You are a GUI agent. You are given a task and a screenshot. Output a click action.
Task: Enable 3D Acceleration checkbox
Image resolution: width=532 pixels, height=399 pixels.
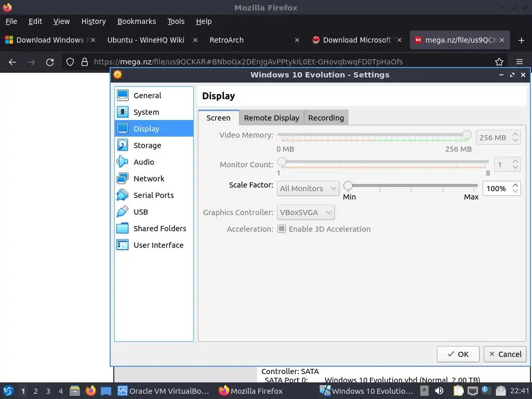point(282,229)
